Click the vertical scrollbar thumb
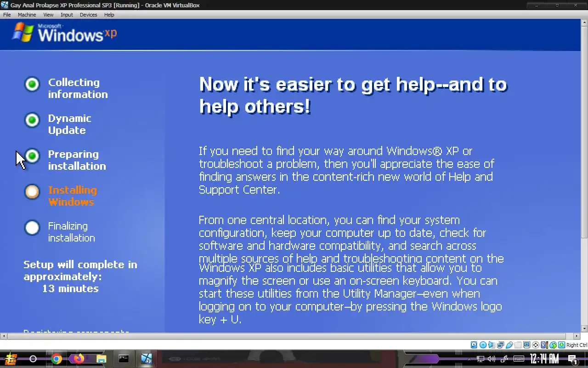588x368 pixels. tap(585, 132)
